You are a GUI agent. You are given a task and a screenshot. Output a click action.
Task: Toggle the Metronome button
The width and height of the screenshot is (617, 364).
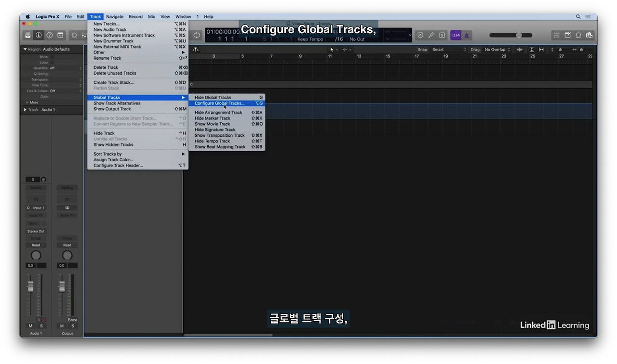[467, 35]
